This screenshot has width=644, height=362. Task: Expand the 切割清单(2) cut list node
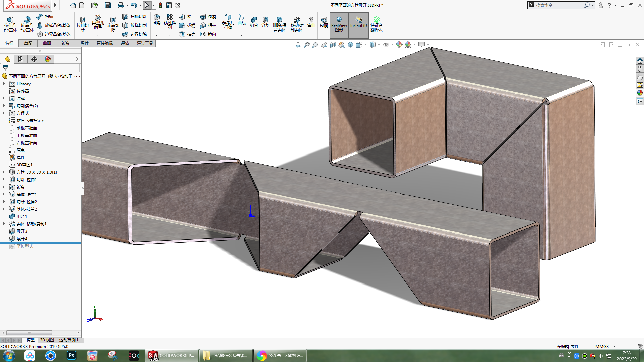coord(4,106)
